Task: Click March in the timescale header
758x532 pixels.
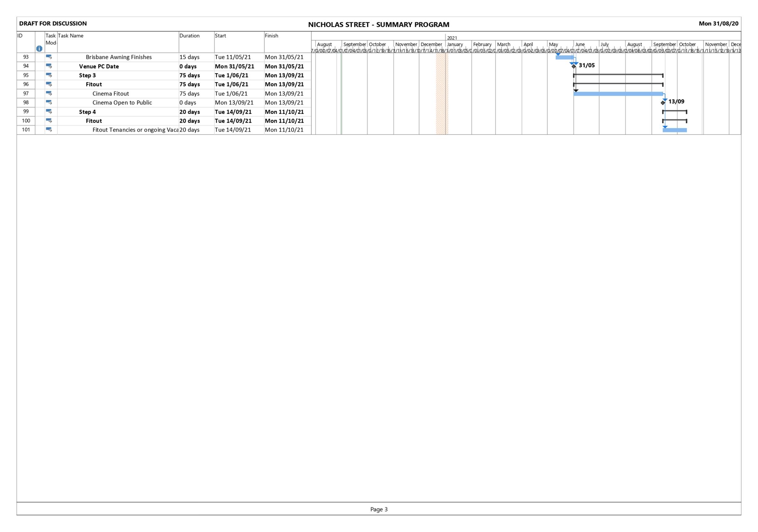Action: coord(504,44)
